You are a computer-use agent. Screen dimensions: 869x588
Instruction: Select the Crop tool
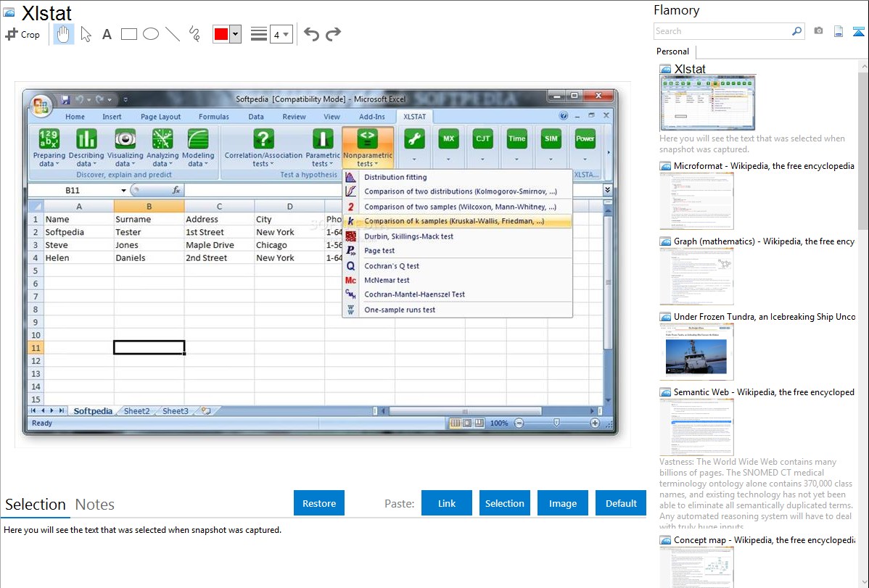coord(22,34)
